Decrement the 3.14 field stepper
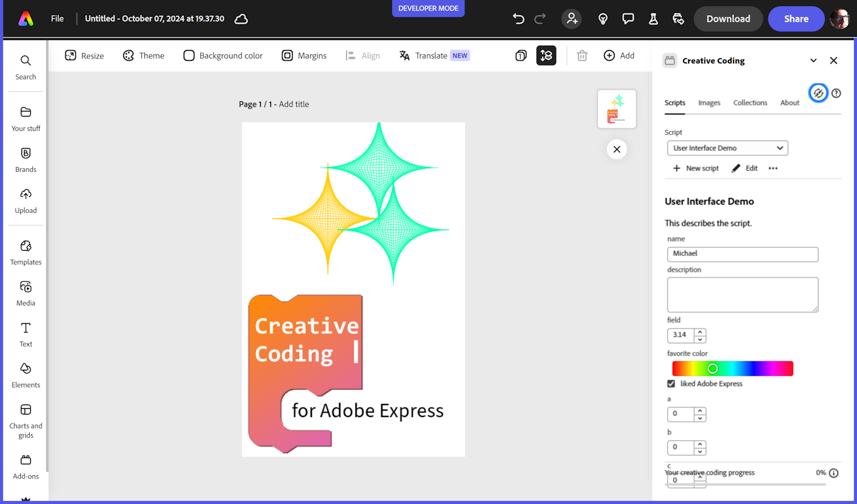This screenshot has width=857, height=504. (700, 340)
